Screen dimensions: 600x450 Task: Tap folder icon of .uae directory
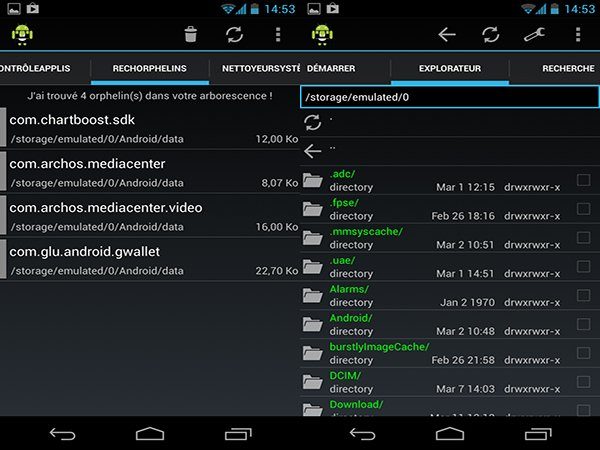[x=313, y=266]
